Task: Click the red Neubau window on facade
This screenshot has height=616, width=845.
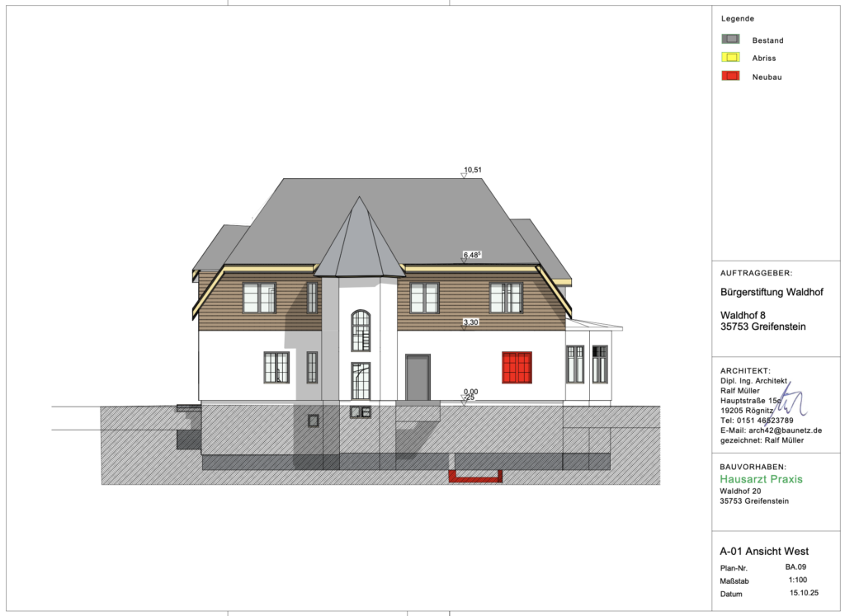Action: pyautogui.click(x=517, y=368)
